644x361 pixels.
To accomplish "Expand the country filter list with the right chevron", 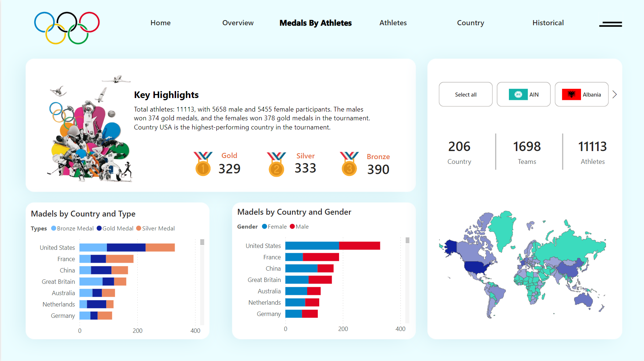I will [615, 94].
